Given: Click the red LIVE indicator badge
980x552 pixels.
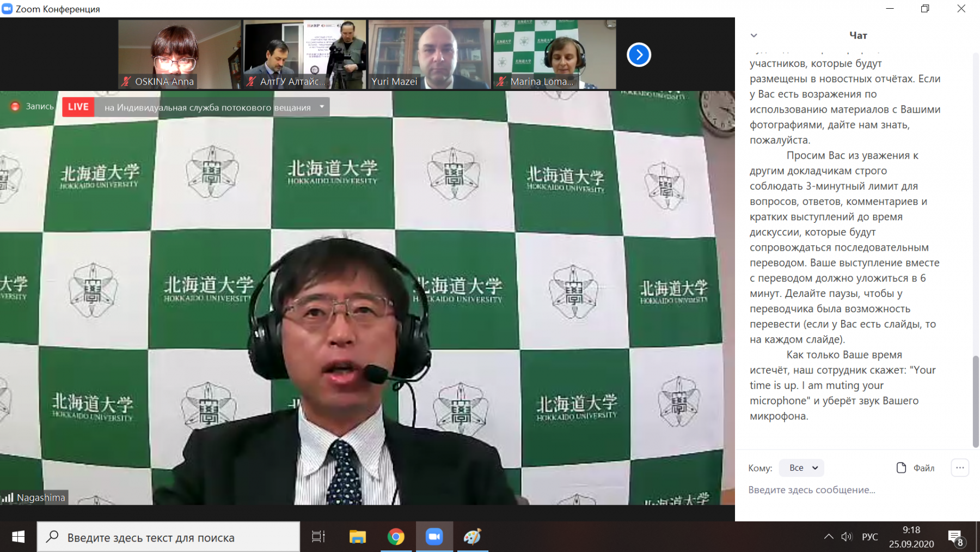Looking at the screenshot, I should (78, 107).
